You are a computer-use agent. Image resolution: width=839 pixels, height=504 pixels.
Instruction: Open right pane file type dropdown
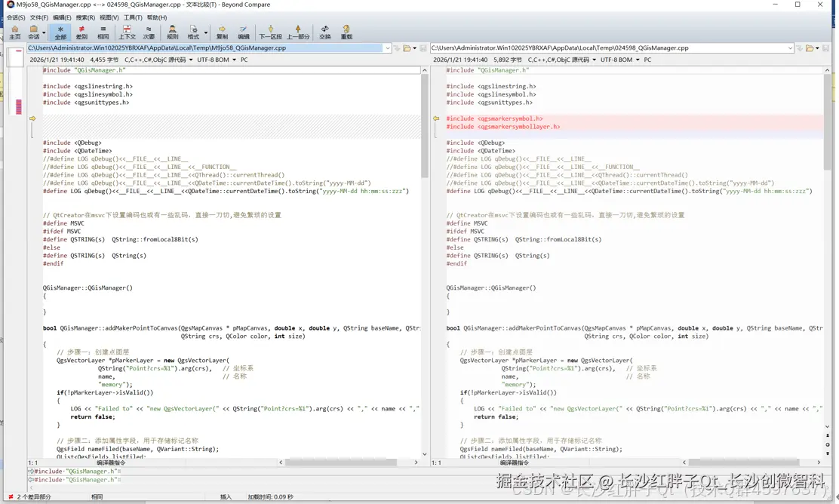click(561, 60)
